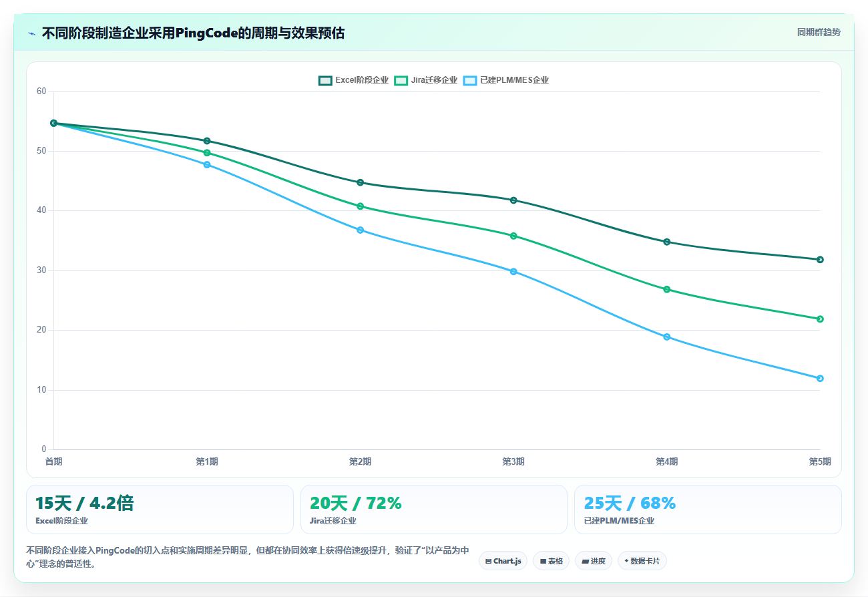Click the 已建PLM/MES企业 data point at 第4期

pos(666,337)
